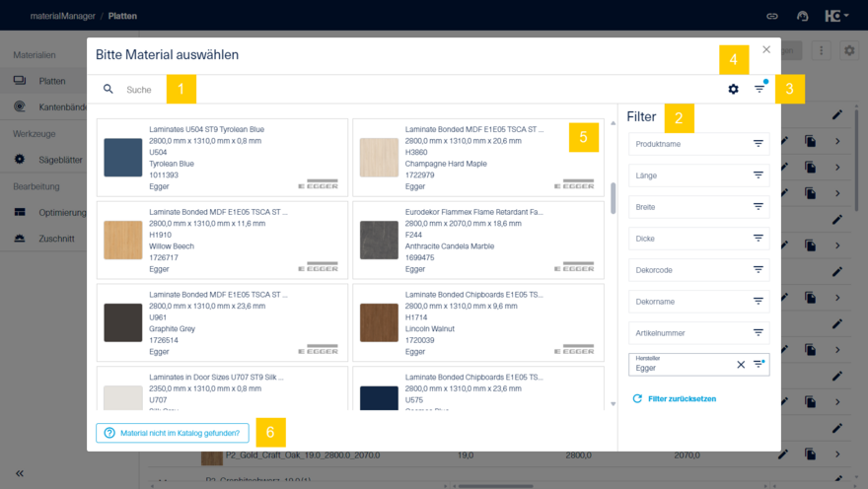Image resolution: width=868 pixels, height=489 pixels.
Task: Open the three-dot menu behind the dialog
Action: pyautogui.click(x=821, y=51)
